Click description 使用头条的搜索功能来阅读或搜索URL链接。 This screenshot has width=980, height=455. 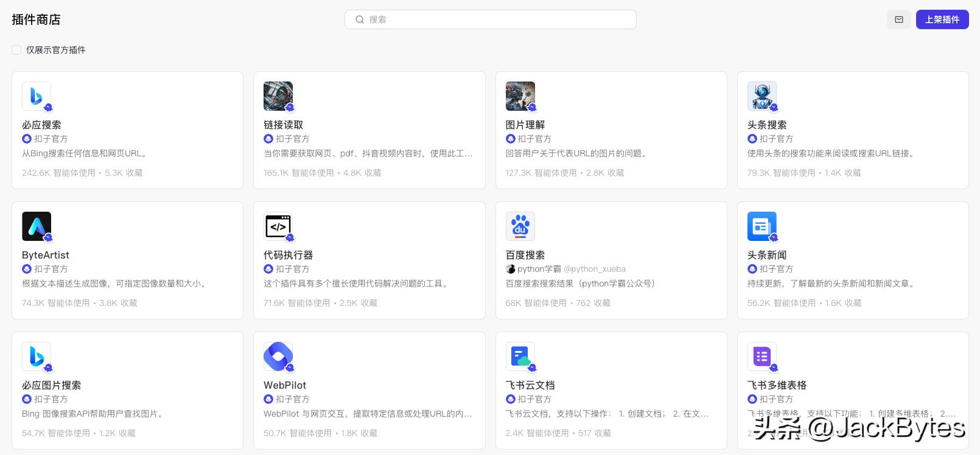832,153
